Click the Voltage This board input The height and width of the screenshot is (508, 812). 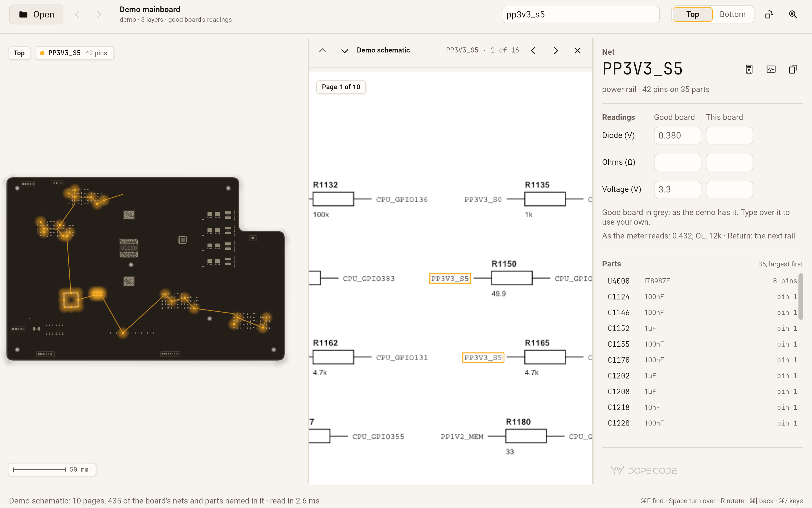[x=729, y=189]
